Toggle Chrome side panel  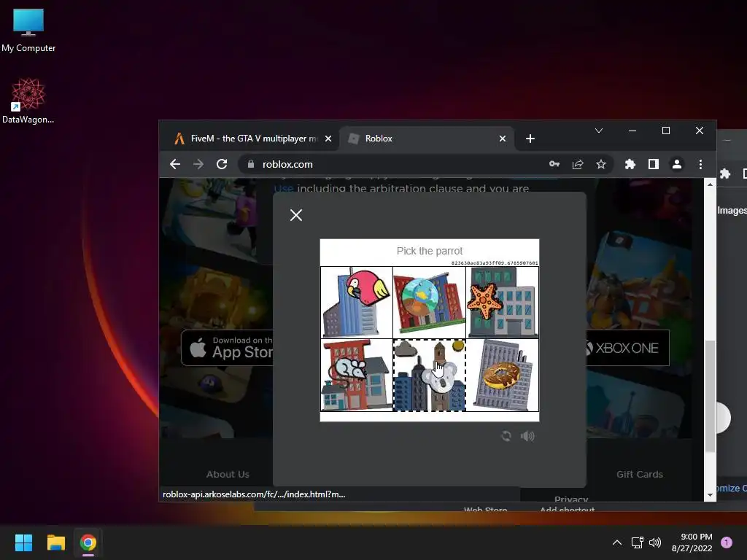[x=653, y=164]
